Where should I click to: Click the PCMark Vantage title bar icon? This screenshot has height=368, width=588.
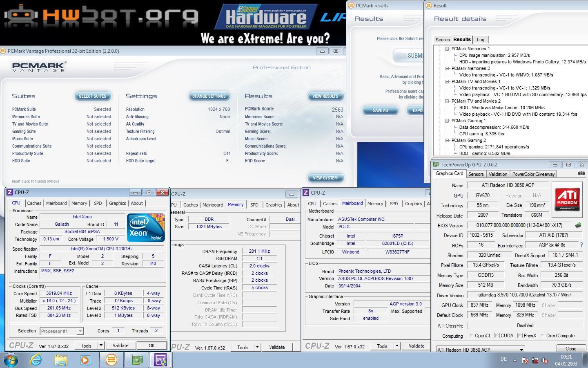[4, 51]
